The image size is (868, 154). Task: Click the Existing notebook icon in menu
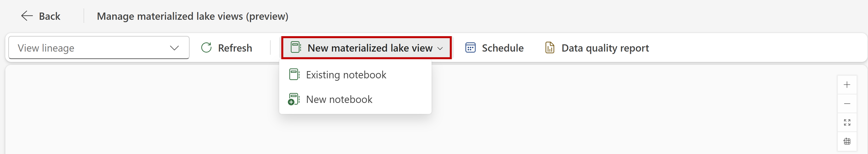[x=294, y=74]
